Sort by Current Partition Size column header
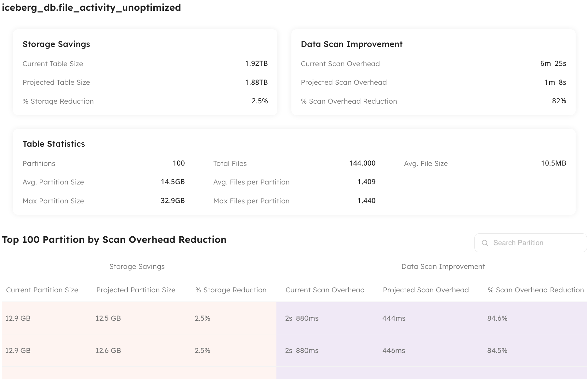 42,290
